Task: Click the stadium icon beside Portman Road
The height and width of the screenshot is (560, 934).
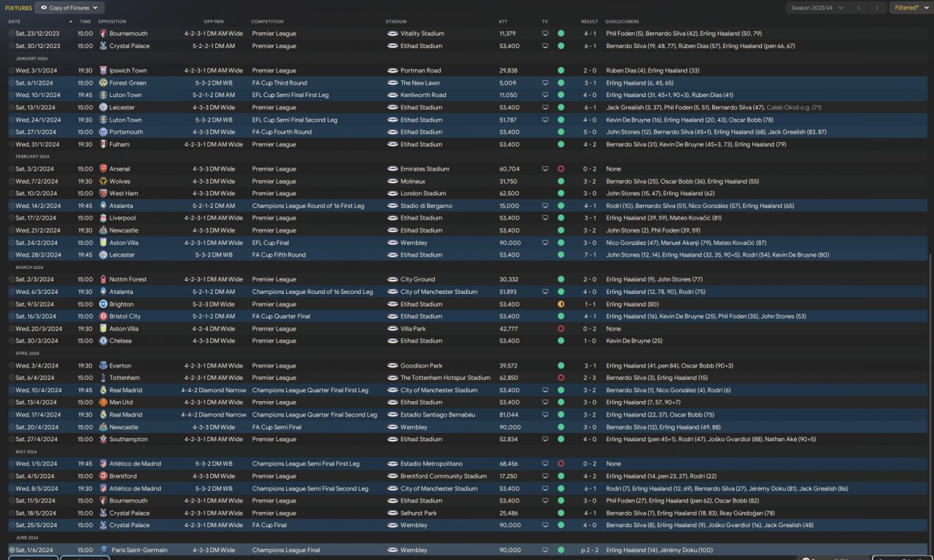Action: (393, 71)
